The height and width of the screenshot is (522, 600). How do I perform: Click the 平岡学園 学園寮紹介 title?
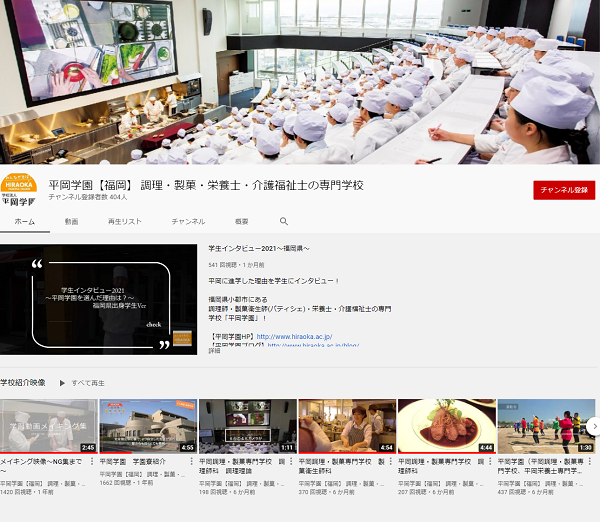tap(133, 462)
